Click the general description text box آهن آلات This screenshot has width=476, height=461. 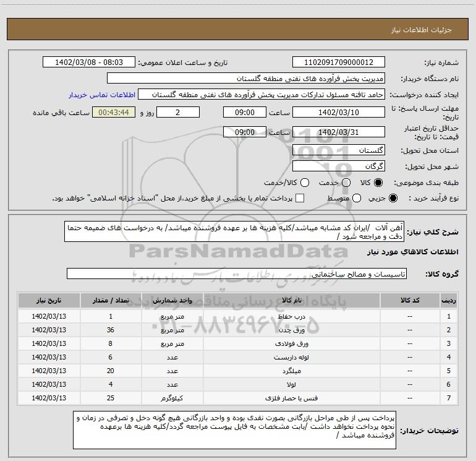(234, 232)
